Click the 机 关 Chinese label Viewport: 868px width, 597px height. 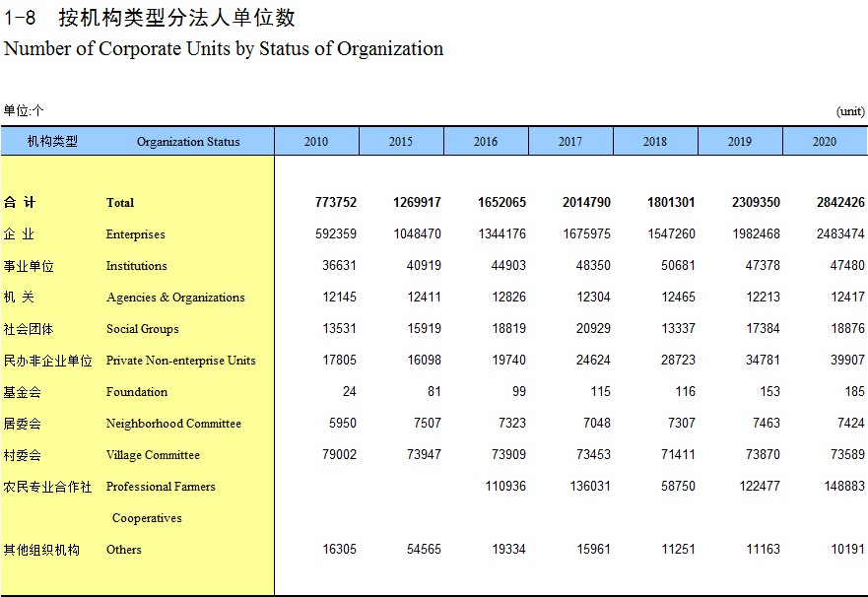click(19, 298)
